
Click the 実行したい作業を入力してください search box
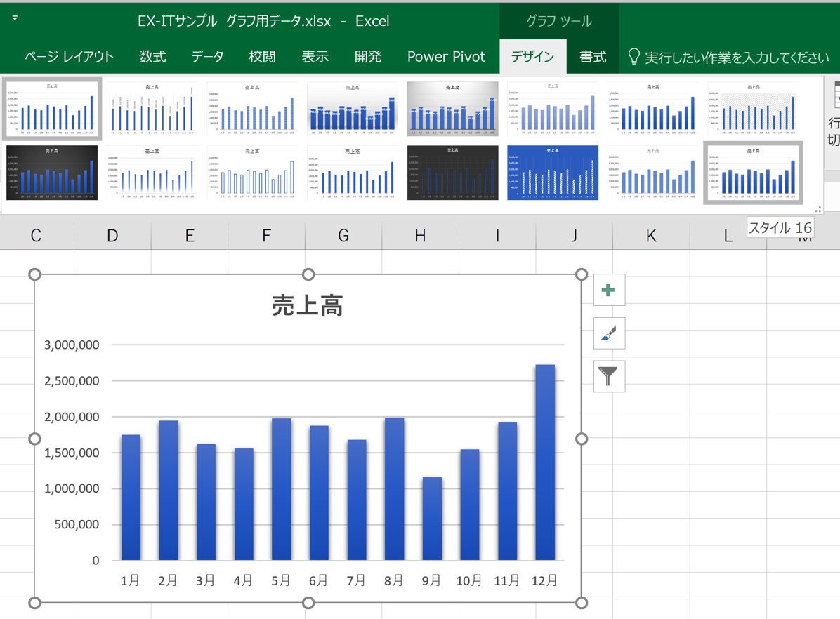pos(737,58)
